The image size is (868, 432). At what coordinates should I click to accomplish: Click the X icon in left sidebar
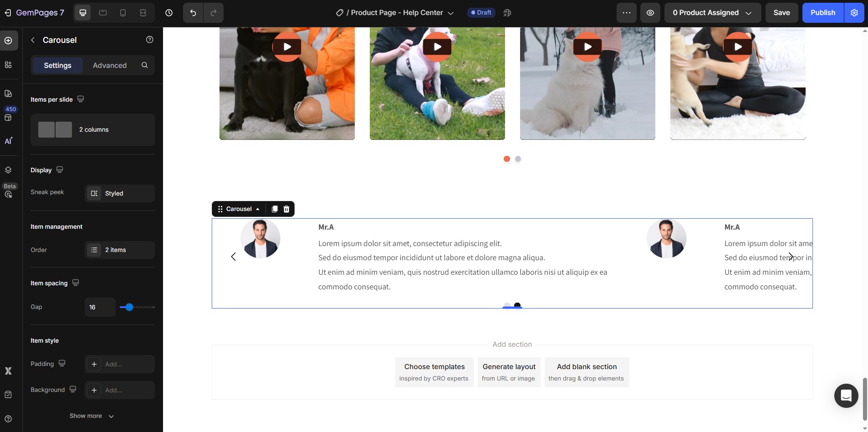coord(8,371)
